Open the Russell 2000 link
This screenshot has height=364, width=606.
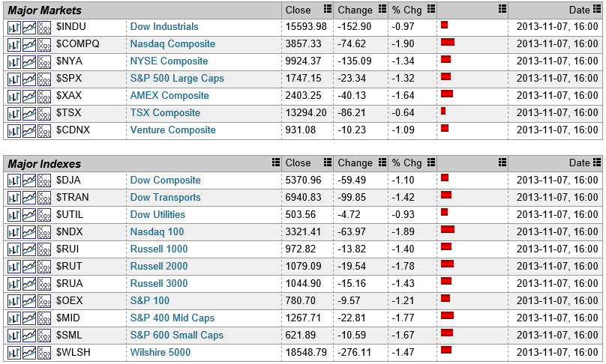point(159,267)
